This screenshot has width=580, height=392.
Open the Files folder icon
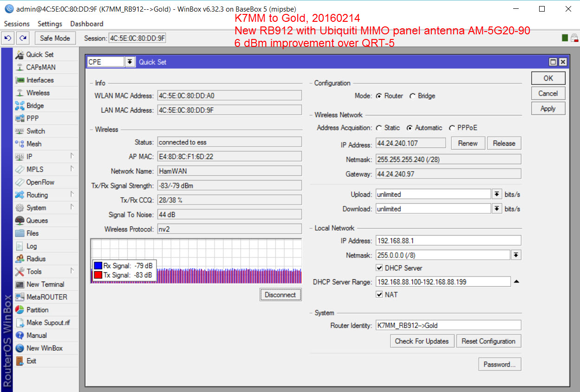tap(20, 233)
